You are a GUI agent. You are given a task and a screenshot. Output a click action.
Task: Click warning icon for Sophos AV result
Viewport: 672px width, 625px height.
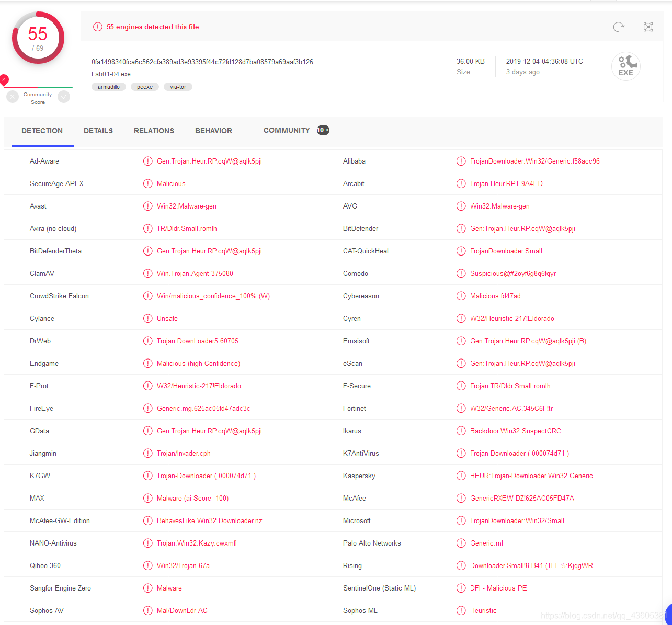[148, 610]
